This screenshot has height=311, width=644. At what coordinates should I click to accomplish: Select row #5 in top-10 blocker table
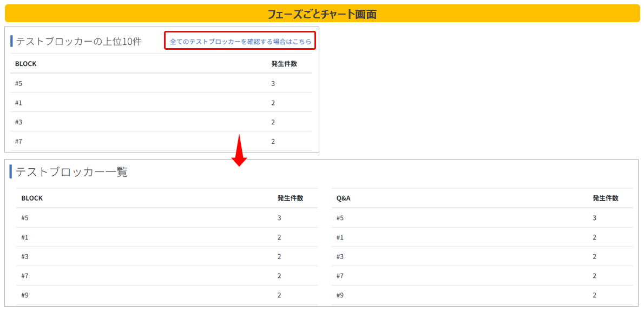coord(161,83)
